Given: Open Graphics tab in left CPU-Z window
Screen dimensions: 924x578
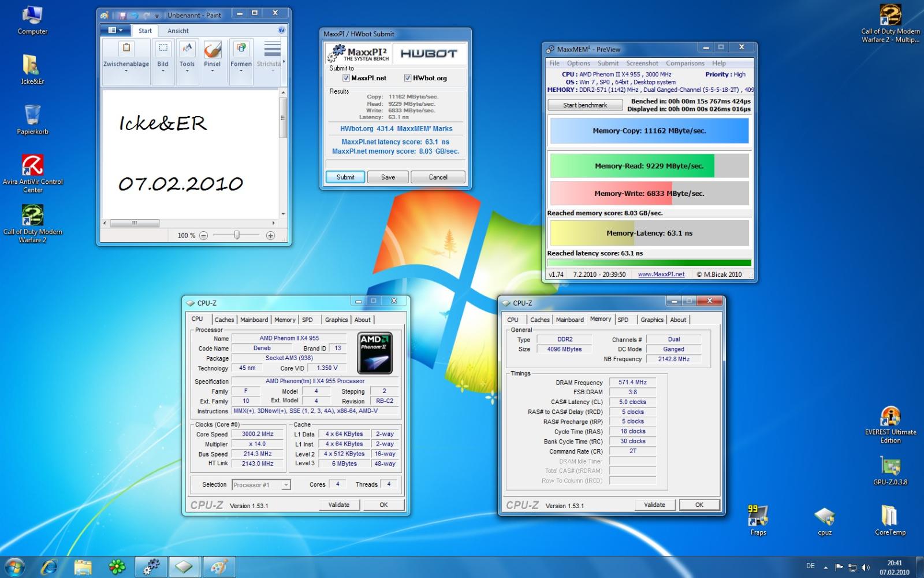Looking at the screenshot, I should click(336, 320).
